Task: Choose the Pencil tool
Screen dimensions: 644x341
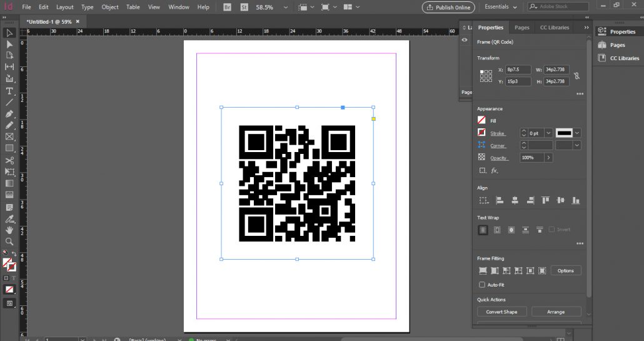Action: pyautogui.click(x=9, y=125)
